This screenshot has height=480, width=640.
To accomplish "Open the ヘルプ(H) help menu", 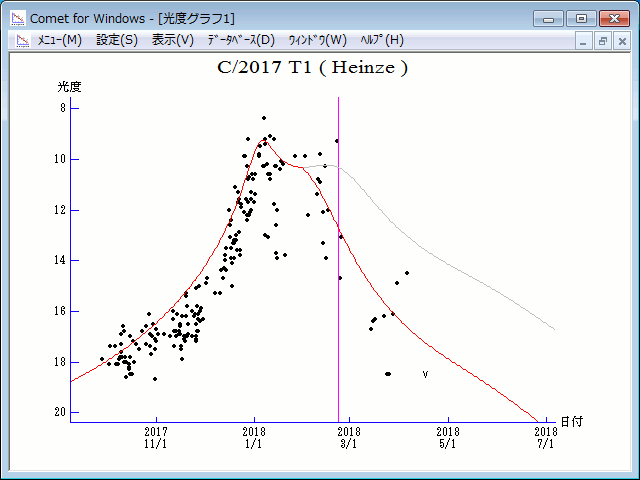I will [x=382, y=40].
